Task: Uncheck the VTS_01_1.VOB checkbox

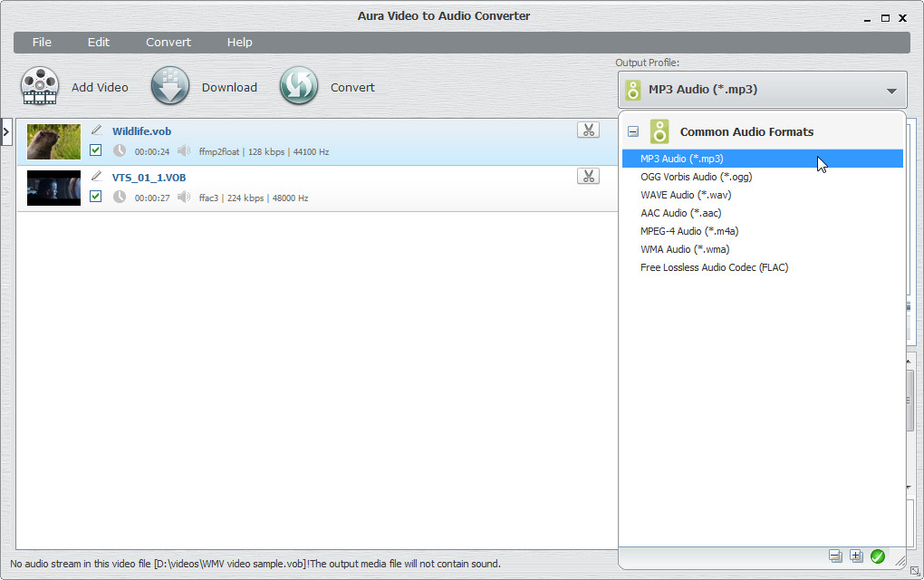Action: click(96, 197)
